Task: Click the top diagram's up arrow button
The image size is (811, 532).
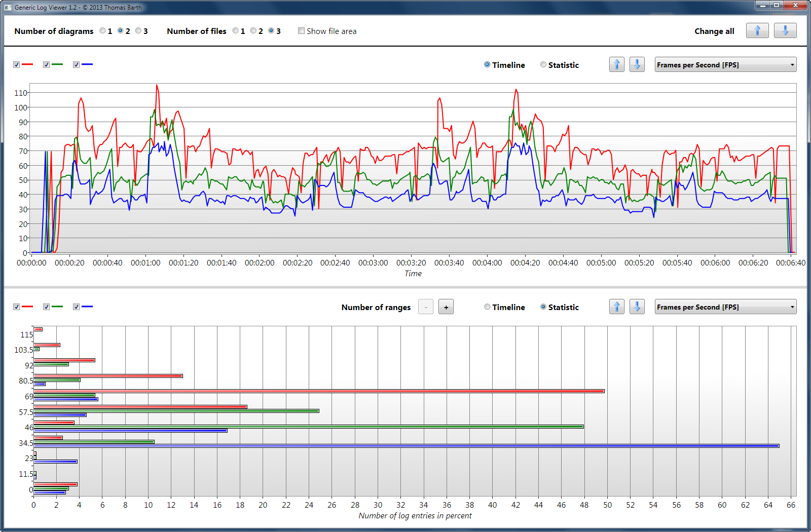Action: 617,64
